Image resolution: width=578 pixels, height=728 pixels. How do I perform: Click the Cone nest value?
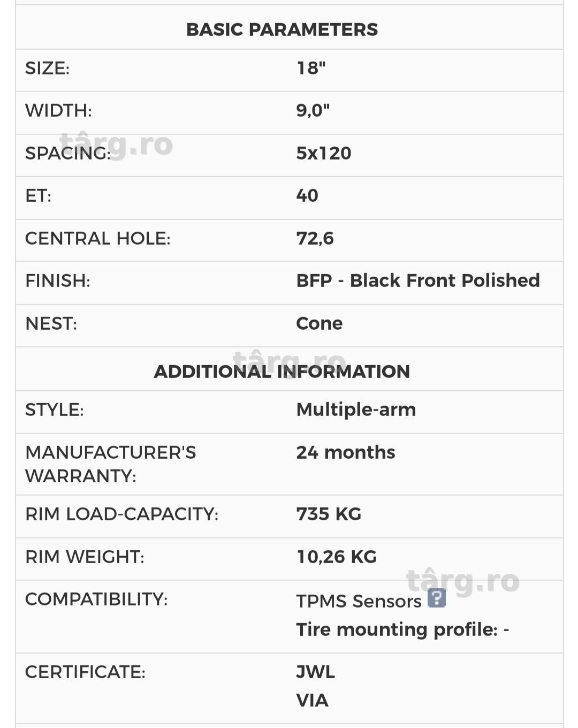point(320,323)
